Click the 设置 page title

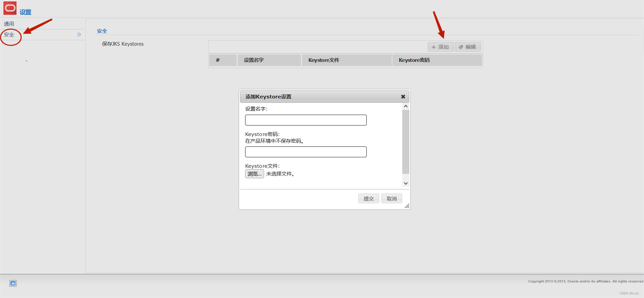(25, 12)
